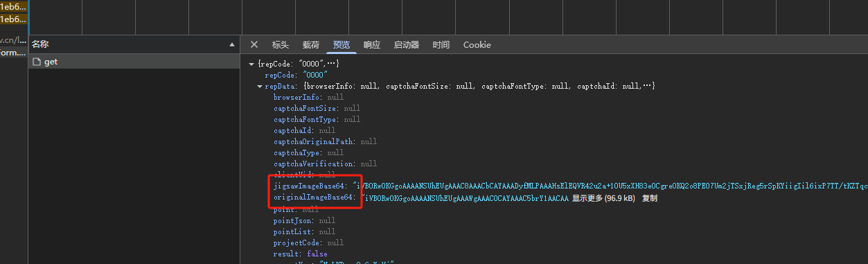Open the 标头 tab
The image size is (868, 264).
(281, 44)
